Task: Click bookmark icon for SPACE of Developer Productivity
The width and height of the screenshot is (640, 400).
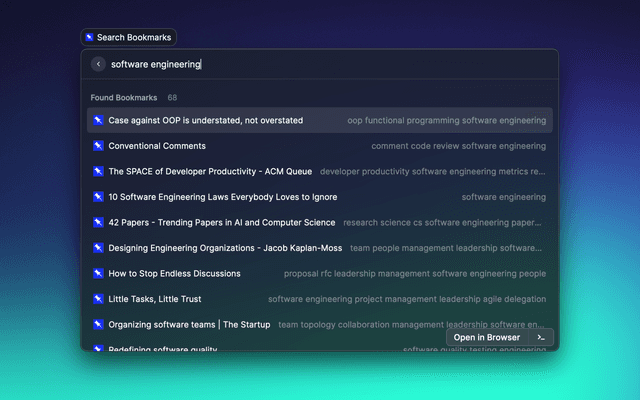Action: pos(98,171)
